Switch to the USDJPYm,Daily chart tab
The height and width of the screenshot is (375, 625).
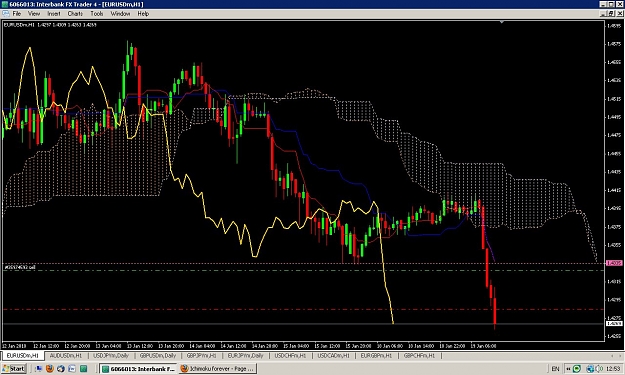111,355
